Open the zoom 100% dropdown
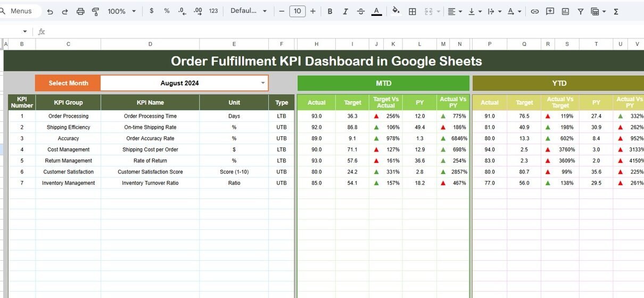 (122, 11)
